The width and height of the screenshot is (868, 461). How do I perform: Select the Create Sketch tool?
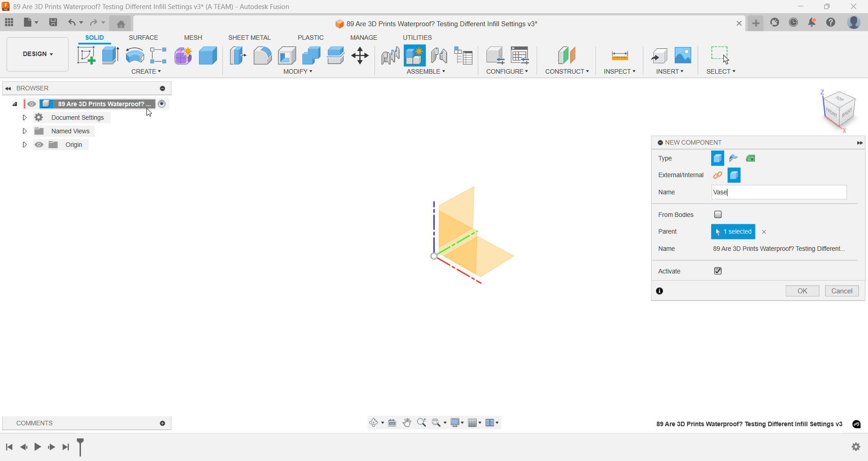pyautogui.click(x=86, y=56)
